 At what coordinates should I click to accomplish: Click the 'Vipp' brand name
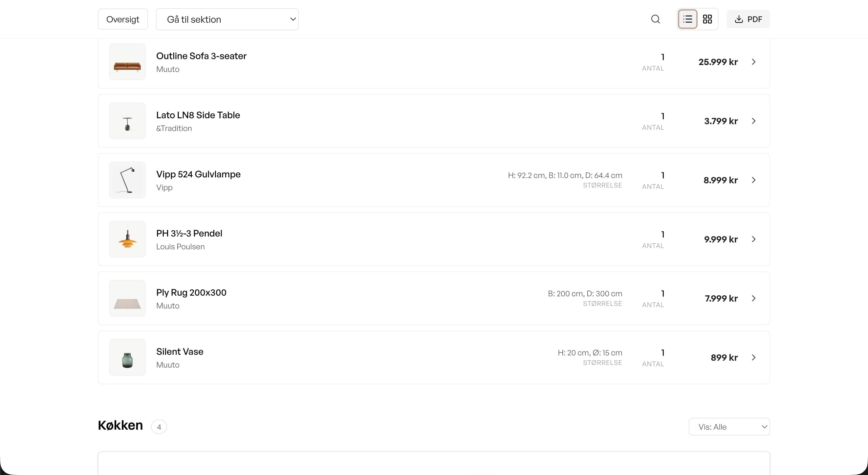click(164, 188)
